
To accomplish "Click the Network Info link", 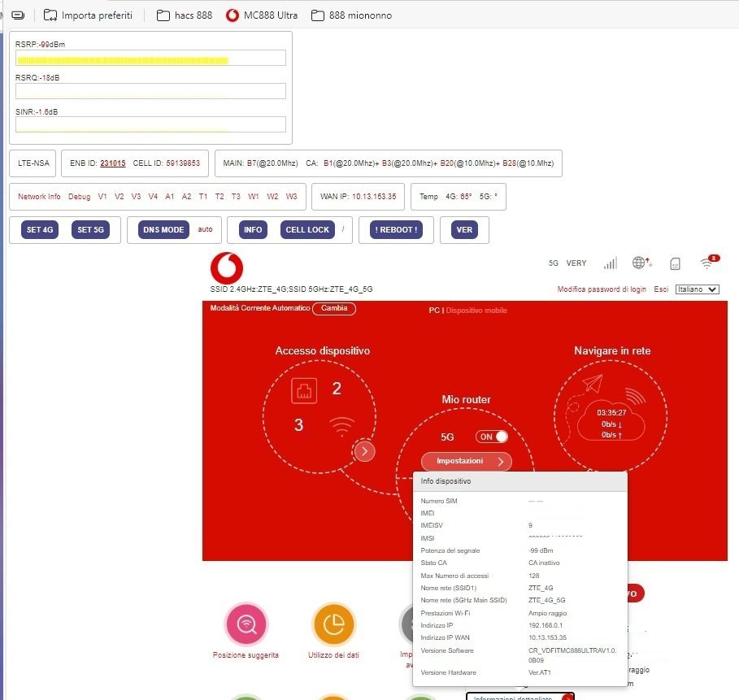I will pyautogui.click(x=39, y=197).
